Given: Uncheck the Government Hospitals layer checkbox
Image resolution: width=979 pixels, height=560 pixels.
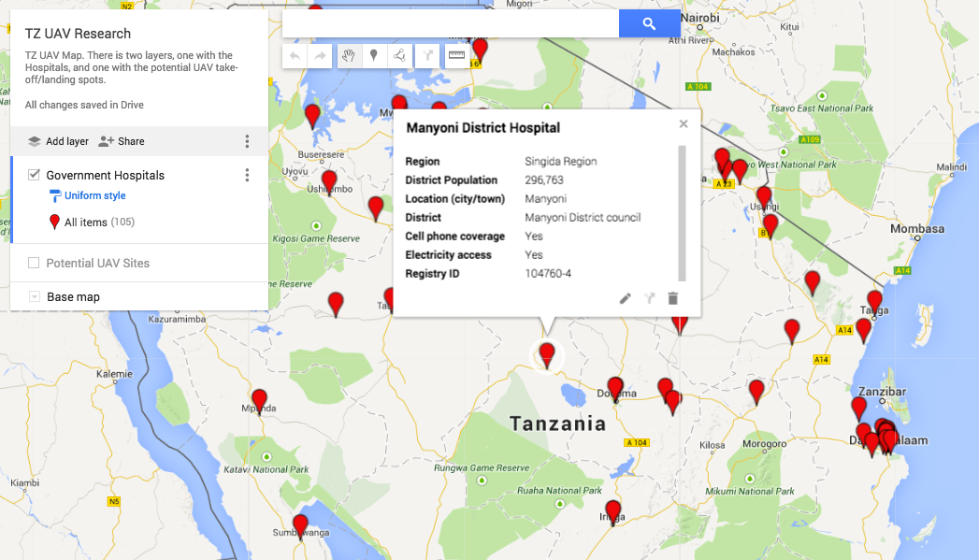Looking at the screenshot, I should 35,175.
